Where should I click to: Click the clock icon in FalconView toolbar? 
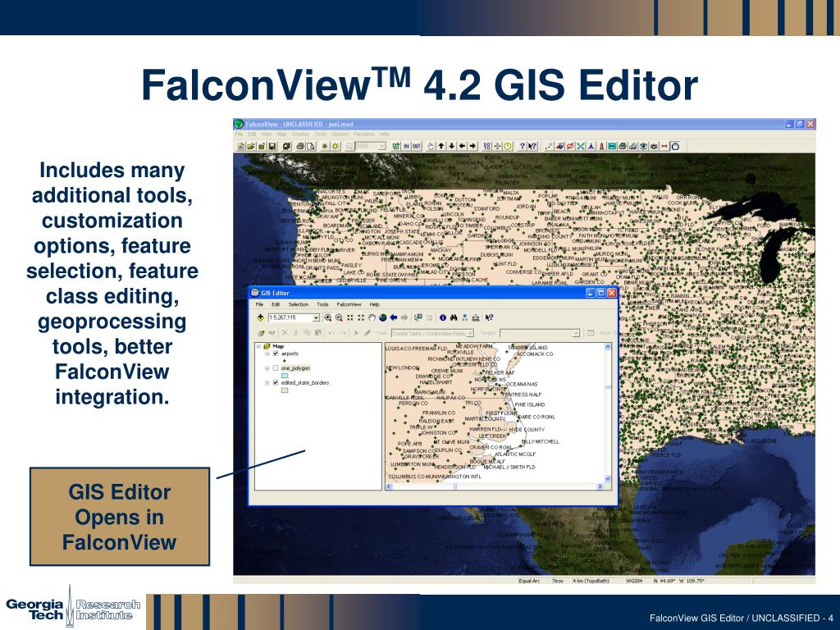[508, 146]
